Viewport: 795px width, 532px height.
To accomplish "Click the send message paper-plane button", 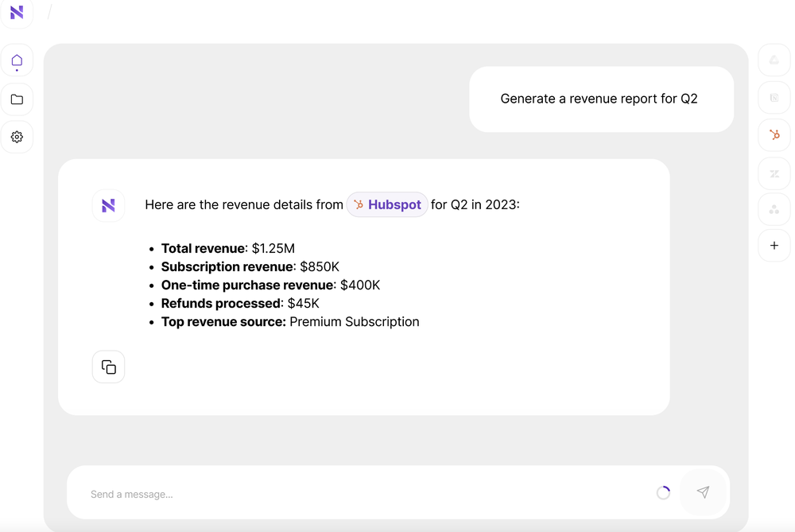I will 703,493.
